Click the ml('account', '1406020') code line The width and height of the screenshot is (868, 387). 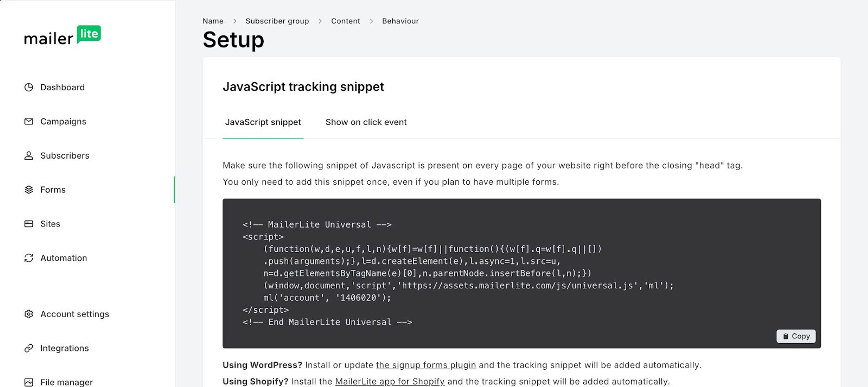[327, 298]
